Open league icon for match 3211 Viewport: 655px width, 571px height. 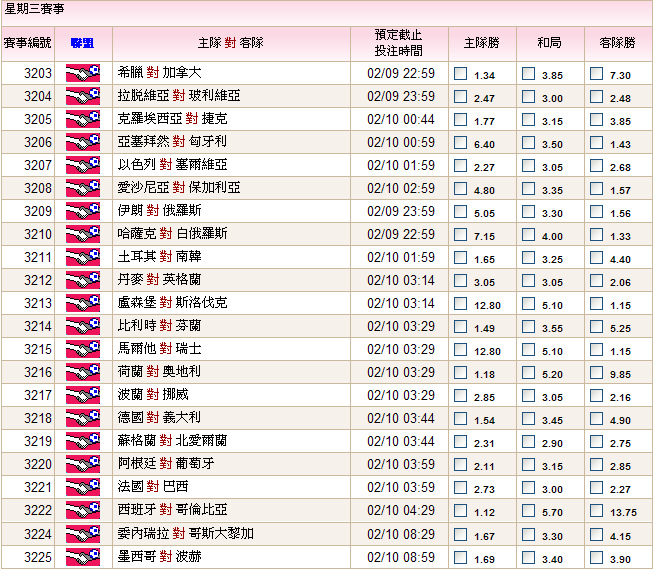pos(83,257)
